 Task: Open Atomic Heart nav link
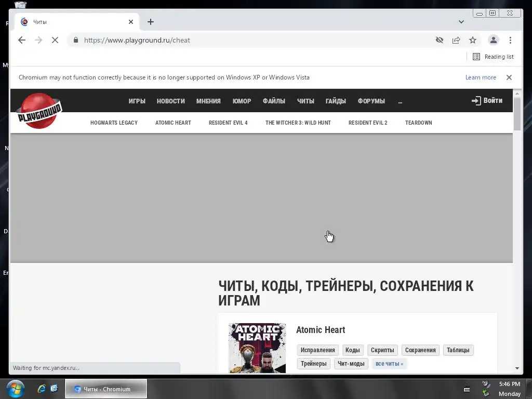point(173,123)
